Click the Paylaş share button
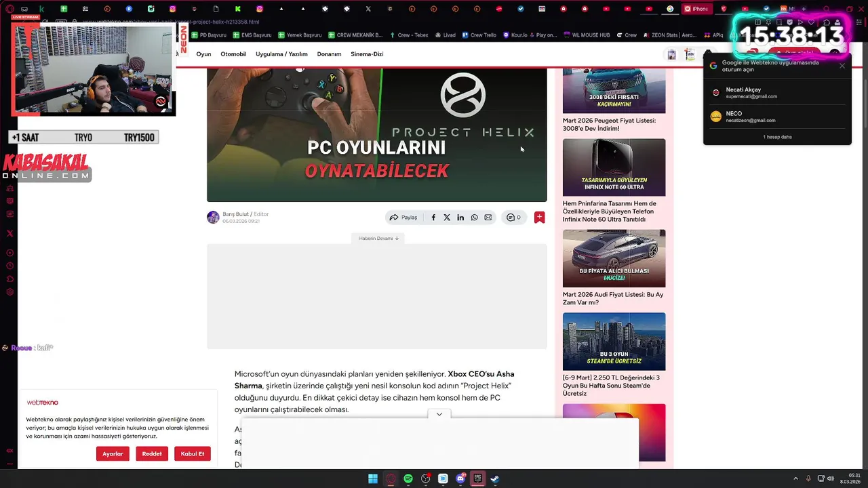868x488 pixels. coord(403,218)
